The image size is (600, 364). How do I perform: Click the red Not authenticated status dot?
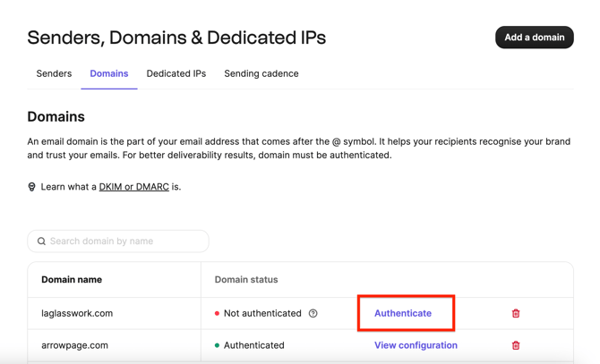[217, 314]
